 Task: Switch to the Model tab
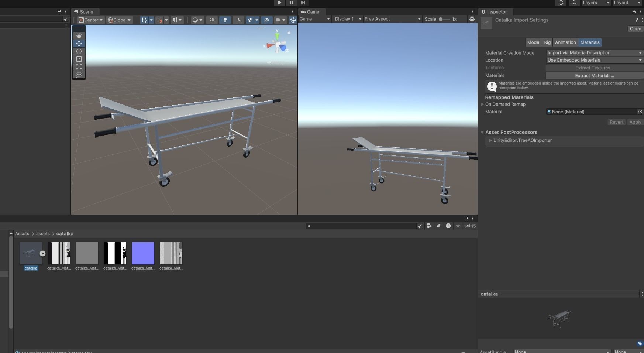(x=533, y=42)
